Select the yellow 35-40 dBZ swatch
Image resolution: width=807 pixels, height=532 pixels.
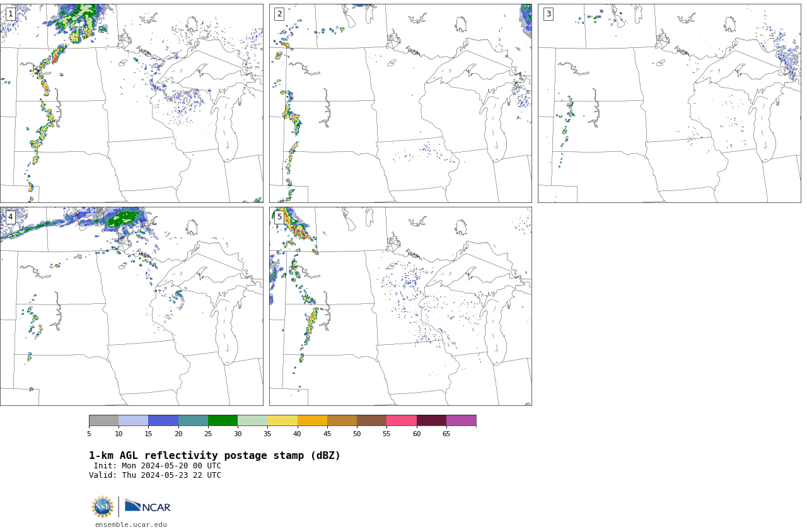282,420
